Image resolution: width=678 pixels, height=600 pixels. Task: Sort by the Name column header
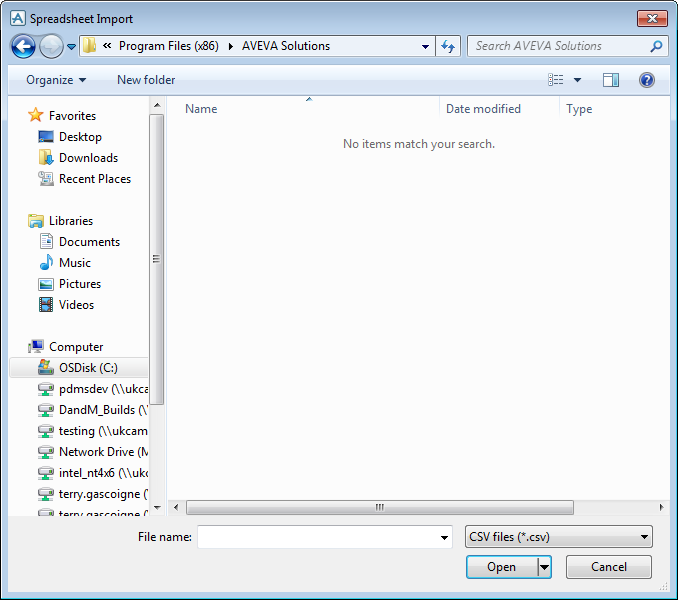[201, 109]
